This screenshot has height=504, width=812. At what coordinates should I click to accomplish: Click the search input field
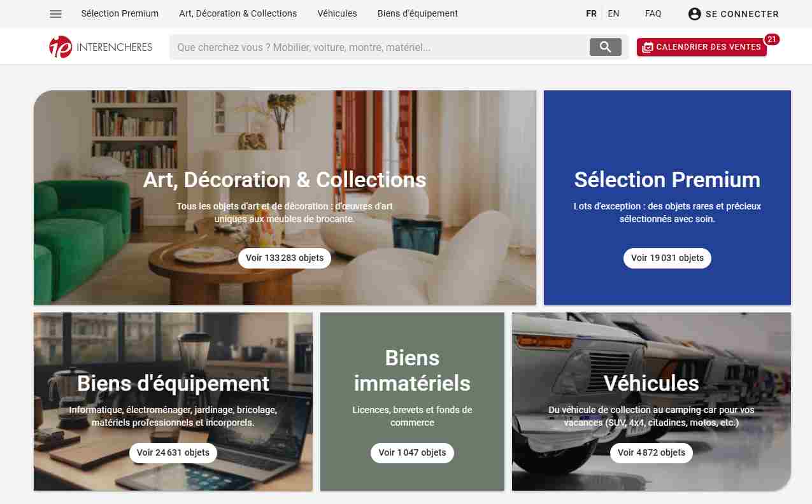click(380, 47)
